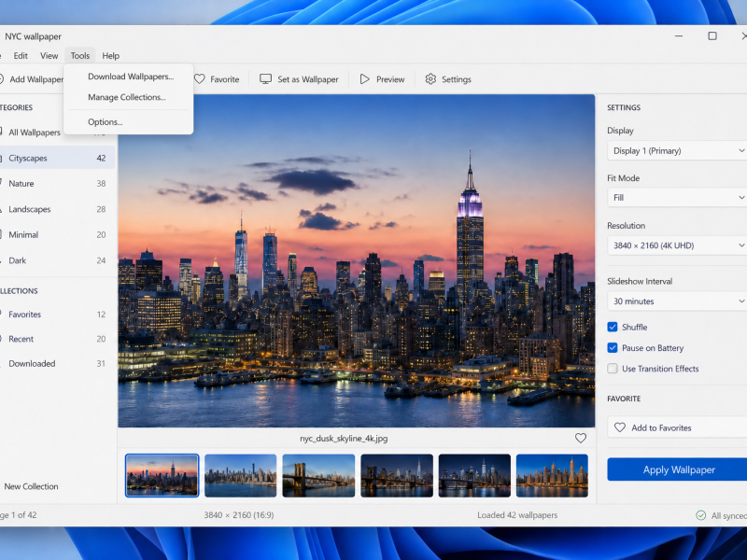Click the Apply Wallpaper button
Image resolution: width=747 pixels, height=560 pixels.
677,470
